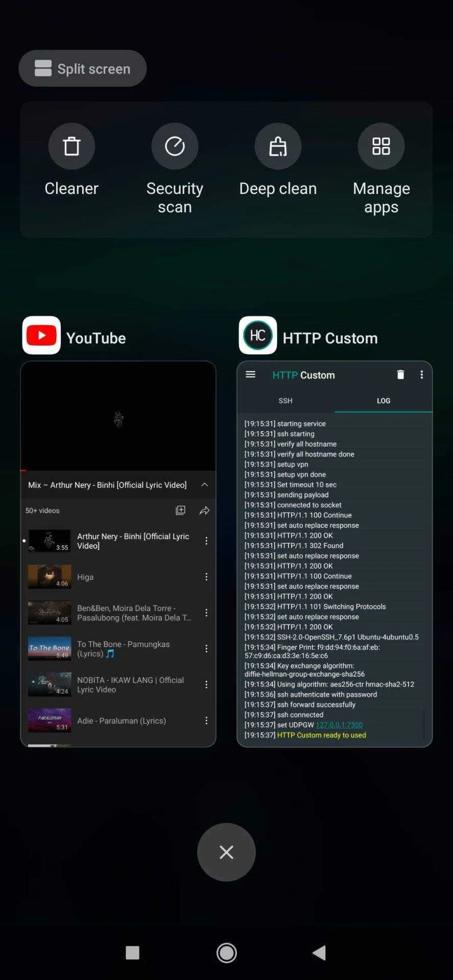
Task: Select the To The Bone thumbnail
Action: tap(50, 649)
